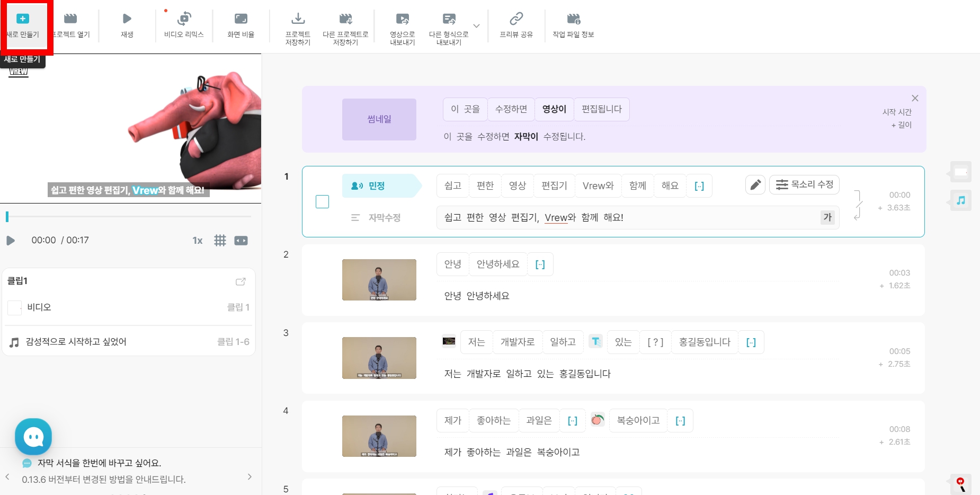The height and width of the screenshot is (495, 980).
Task: Change the AI voice 민정
Action: pos(381,186)
